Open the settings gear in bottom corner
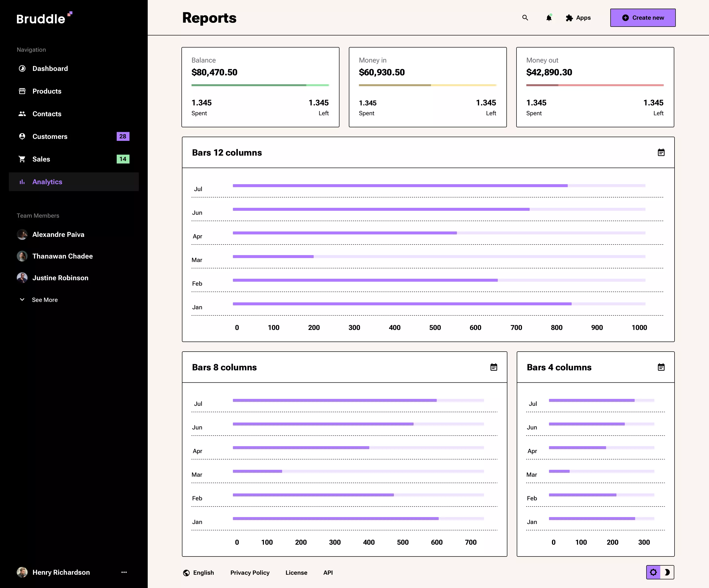 click(x=653, y=572)
